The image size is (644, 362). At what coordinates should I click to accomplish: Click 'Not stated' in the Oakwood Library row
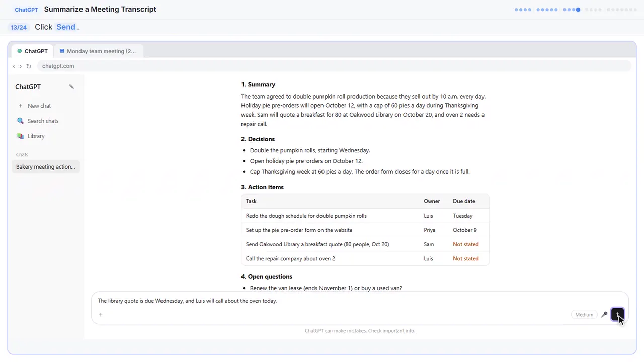[466, 244]
